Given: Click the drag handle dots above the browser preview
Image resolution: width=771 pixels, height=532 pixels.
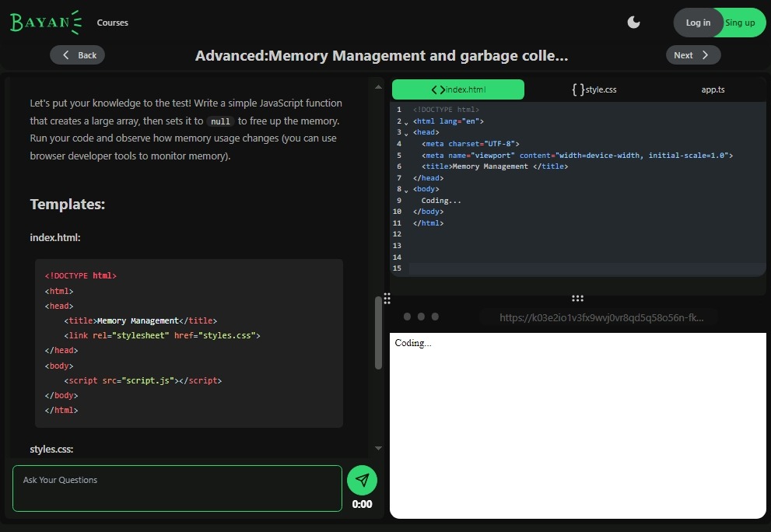Looking at the screenshot, I should 577,298.
